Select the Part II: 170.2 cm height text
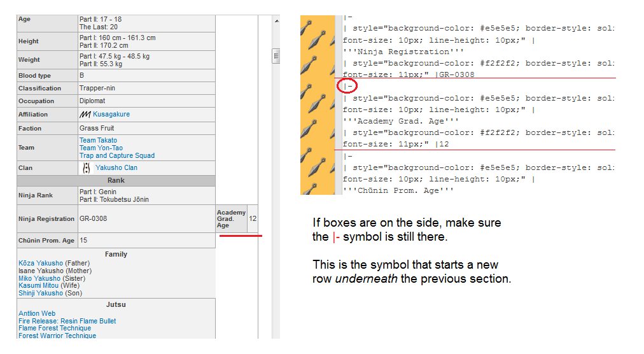Viewport: 644px width, 354px height. (104, 46)
